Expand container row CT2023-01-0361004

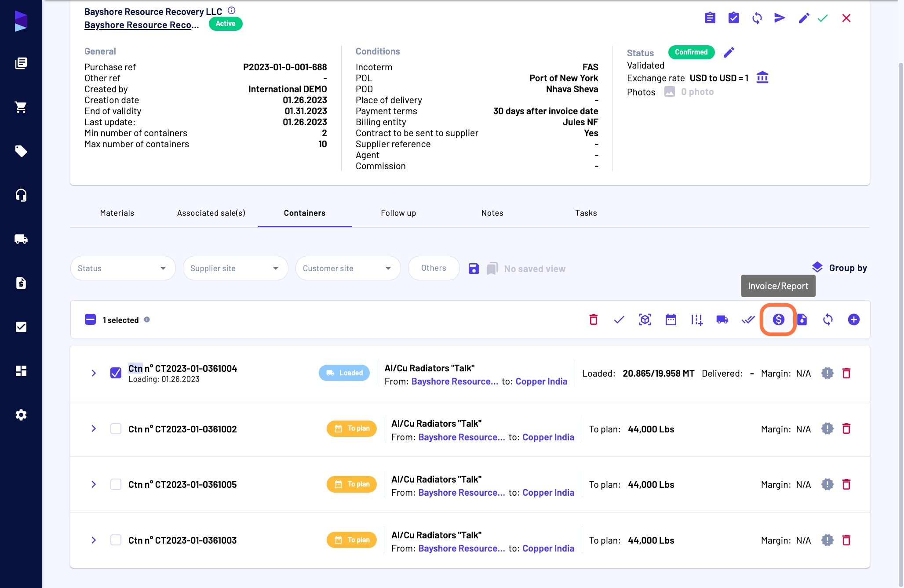pos(94,373)
